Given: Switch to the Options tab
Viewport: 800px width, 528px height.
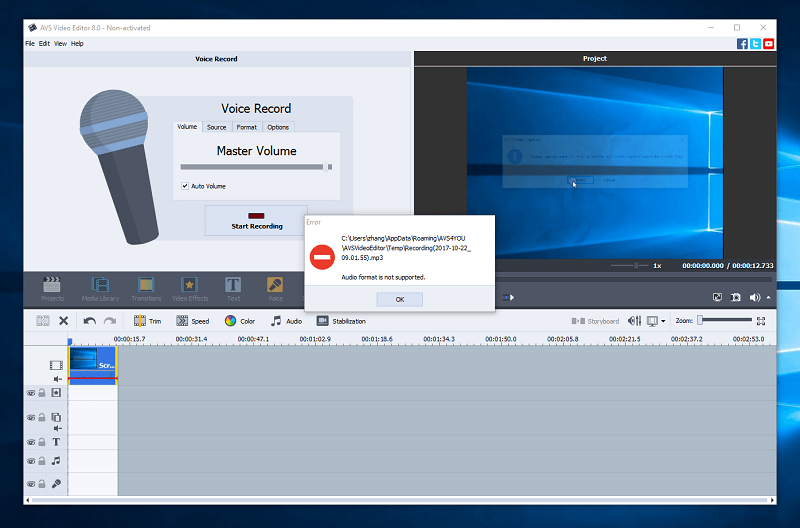Looking at the screenshot, I should tap(278, 127).
